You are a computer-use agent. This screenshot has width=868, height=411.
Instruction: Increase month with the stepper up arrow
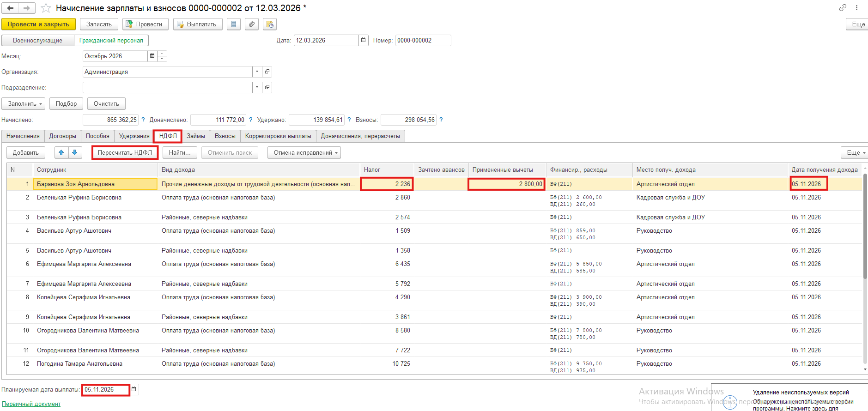click(162, 53)
